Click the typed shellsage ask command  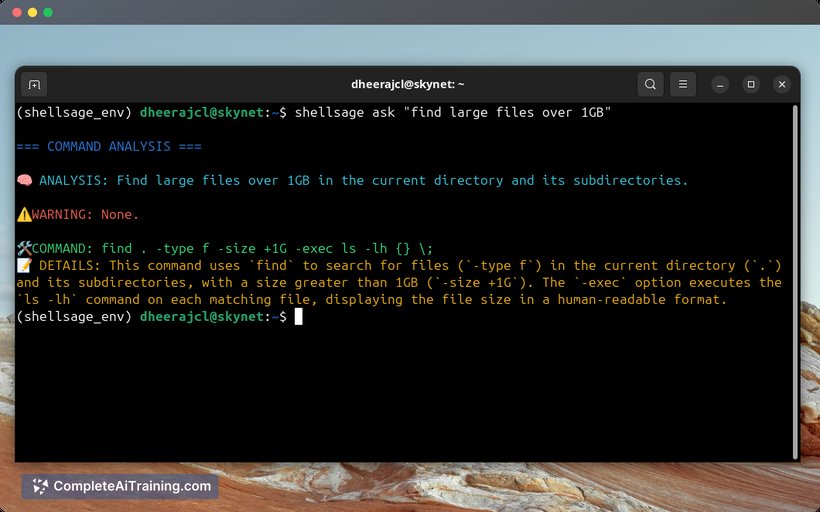[453, 112]
